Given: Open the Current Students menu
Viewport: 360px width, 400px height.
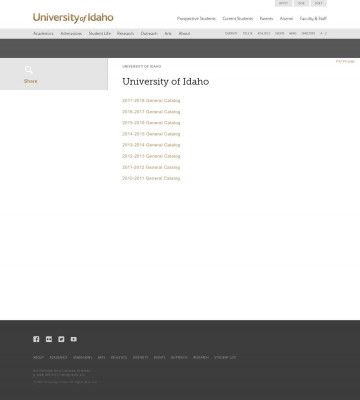Looking at the screenshot, I should 238,19.
